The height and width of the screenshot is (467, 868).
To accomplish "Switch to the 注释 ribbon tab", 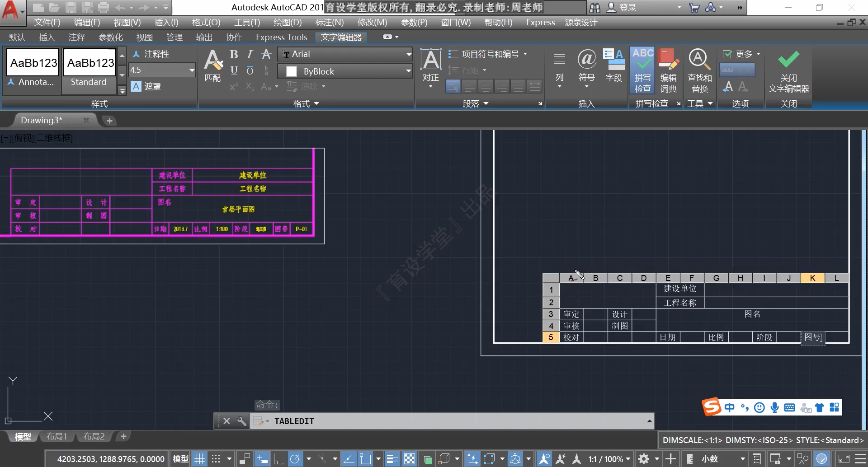I will [x=76, y=37].
